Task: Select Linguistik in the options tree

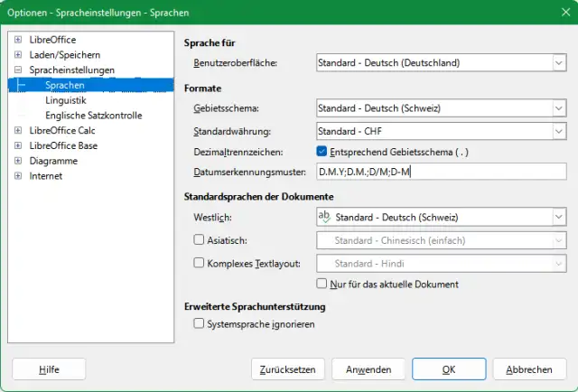Action: click(66, 100)
